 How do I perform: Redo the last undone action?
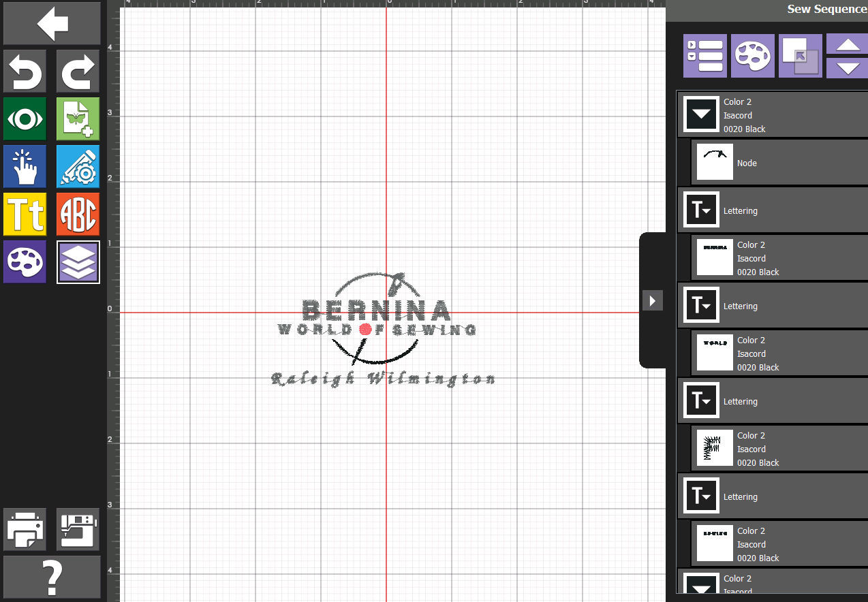[78, 71]
